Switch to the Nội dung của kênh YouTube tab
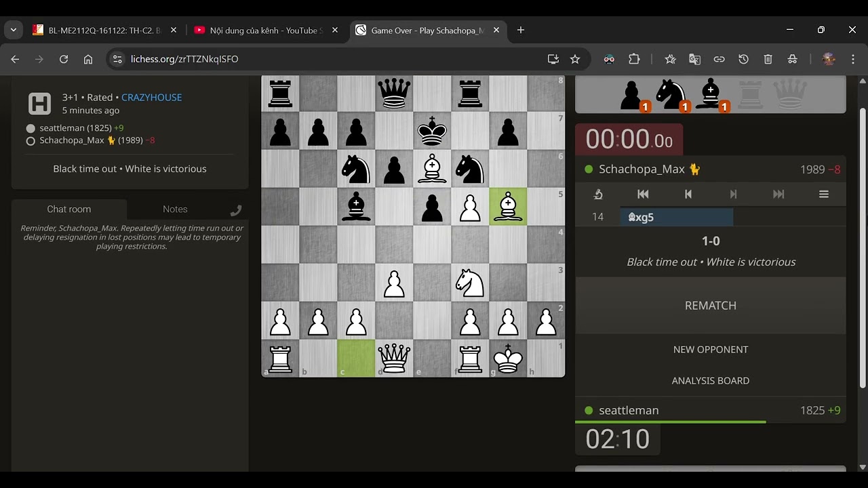The image size is (868, 488). tap(265, 30)
